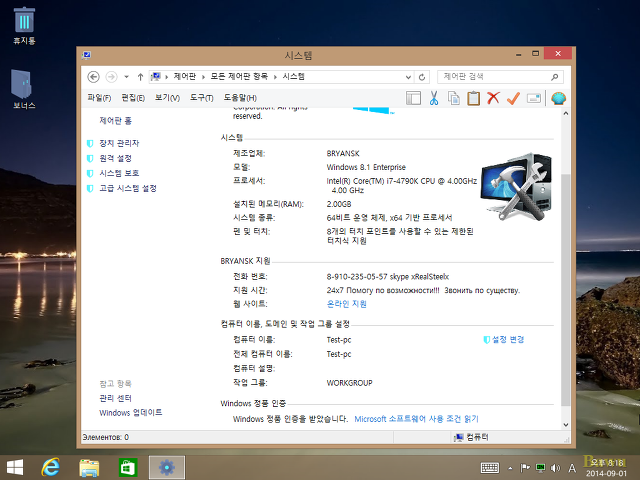Show hidden tray icons arrow
This screenshot has width=640, height=480.
510,468
